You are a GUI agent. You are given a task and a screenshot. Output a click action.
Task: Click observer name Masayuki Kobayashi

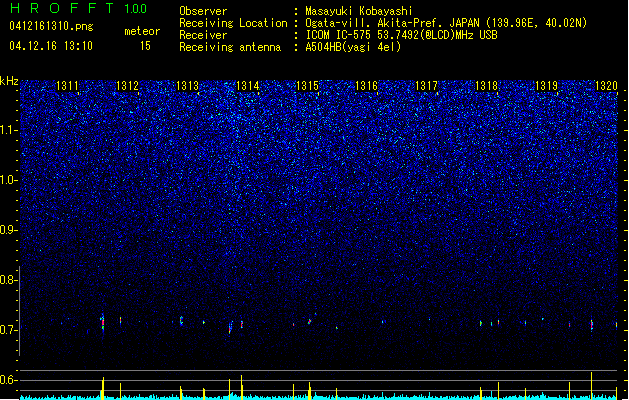point(359,11)
